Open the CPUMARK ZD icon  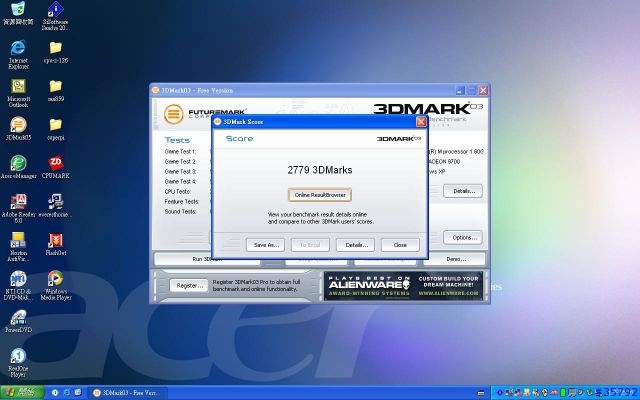point(56,167)
